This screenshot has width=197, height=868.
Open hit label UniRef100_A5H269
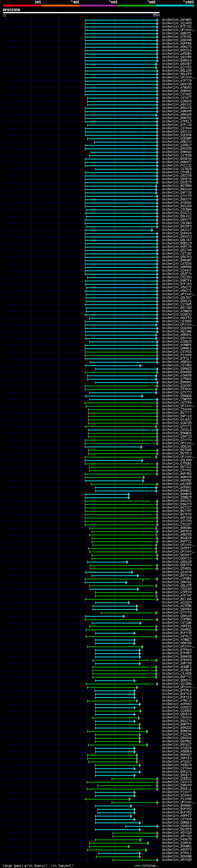(x=176, y=115)
